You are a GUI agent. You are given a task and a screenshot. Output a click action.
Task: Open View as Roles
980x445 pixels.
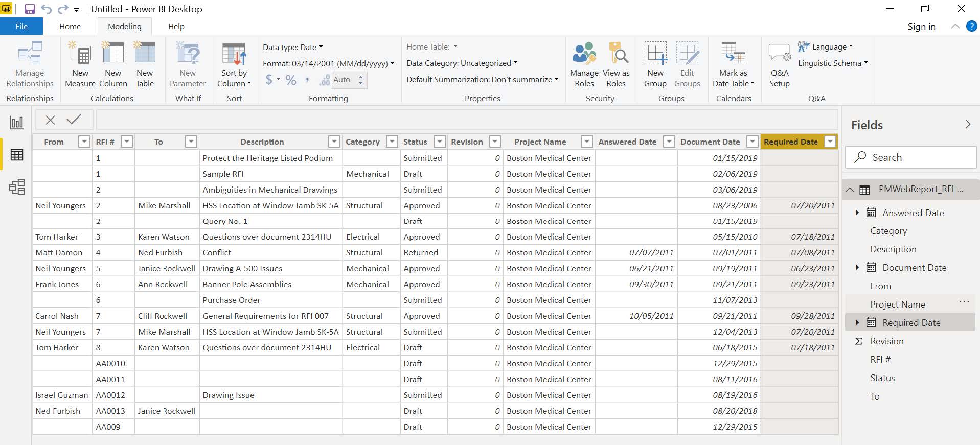coord(616,65)
